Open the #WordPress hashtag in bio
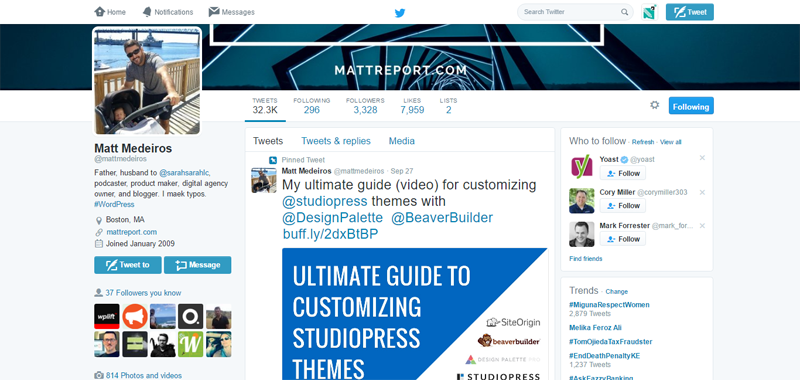Screen dimensions: 800x380 point(114,205)
